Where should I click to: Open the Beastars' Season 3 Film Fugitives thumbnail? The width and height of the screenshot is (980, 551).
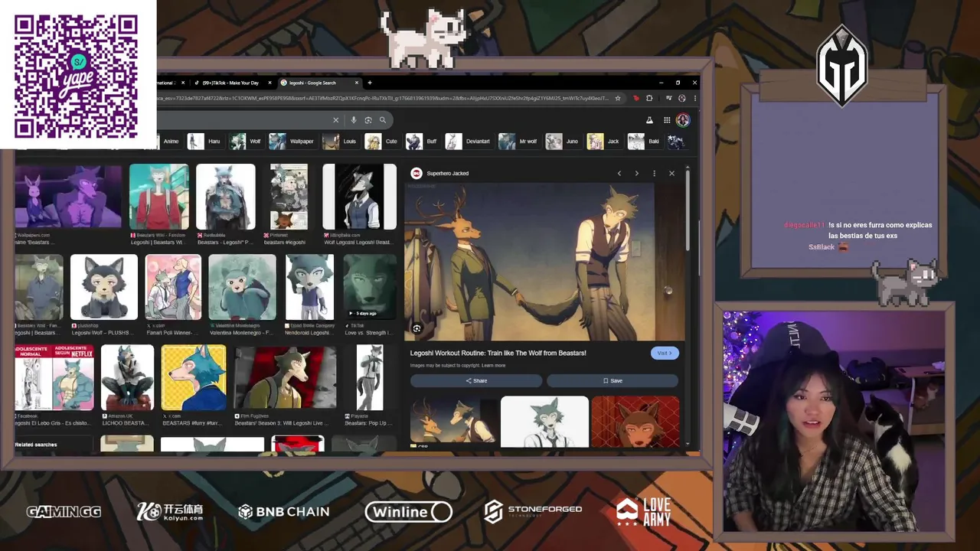285,377
